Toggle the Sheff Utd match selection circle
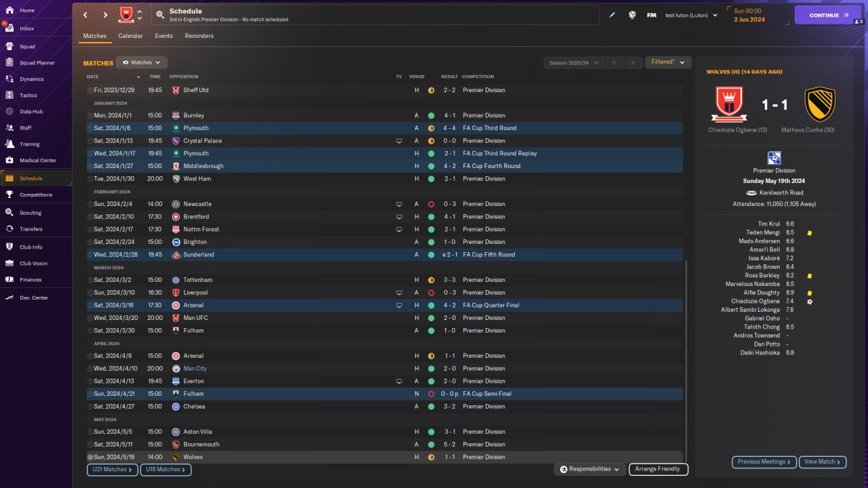The height and width of the screenshot is (488, 868). tap(90, 90)
